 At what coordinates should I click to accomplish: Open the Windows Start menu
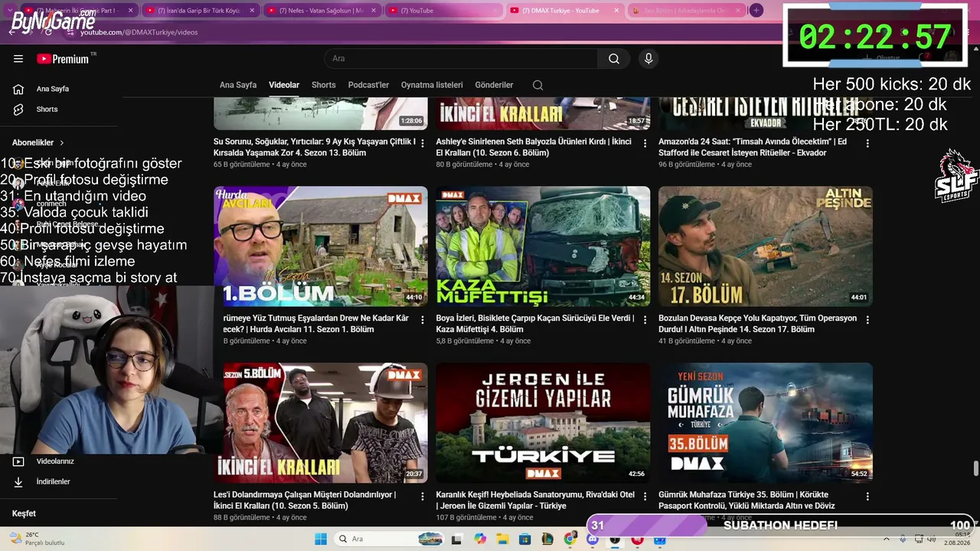pos(321,539)
